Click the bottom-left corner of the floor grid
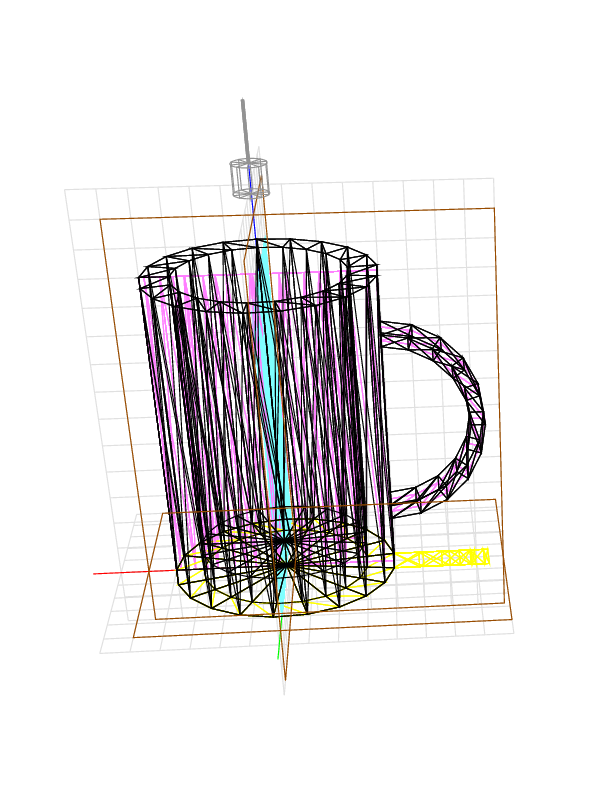612x792 pixels. [x=101, y=653]
